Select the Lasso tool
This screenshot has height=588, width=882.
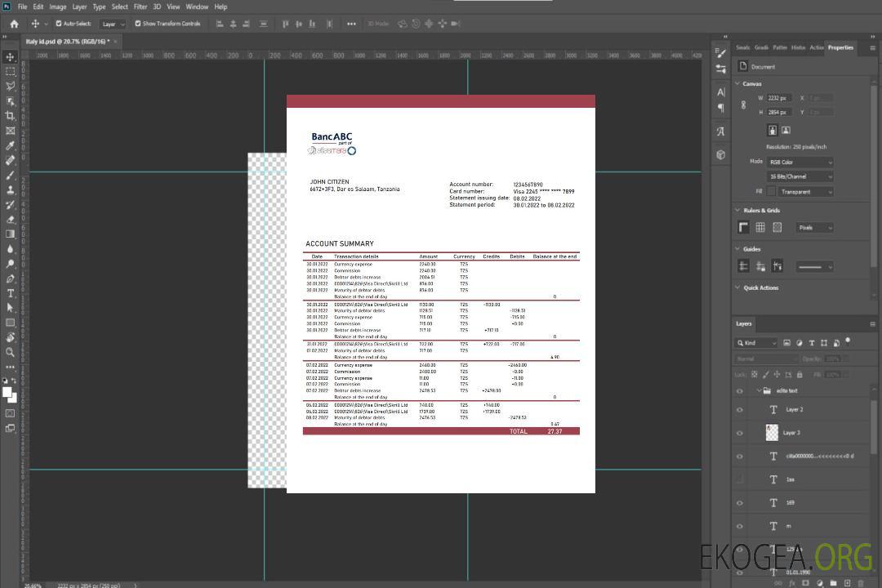tap(11, 86)
